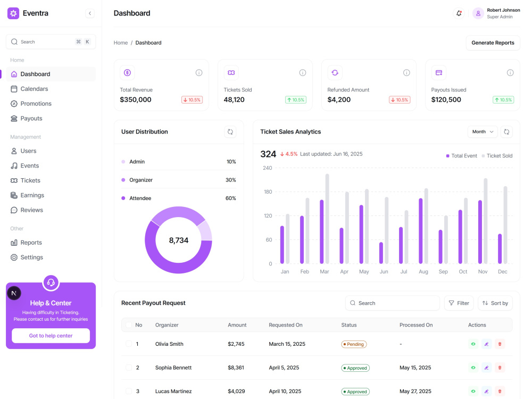This screenshot has height=399, width=532.
Task: Toggle the Total Event legend series
Action: 461,156
